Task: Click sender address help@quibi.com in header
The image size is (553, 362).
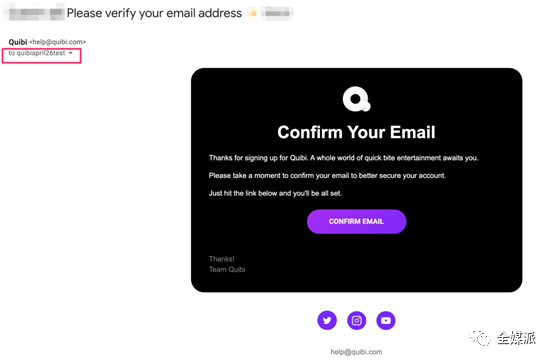Action: tap(57, 42)
